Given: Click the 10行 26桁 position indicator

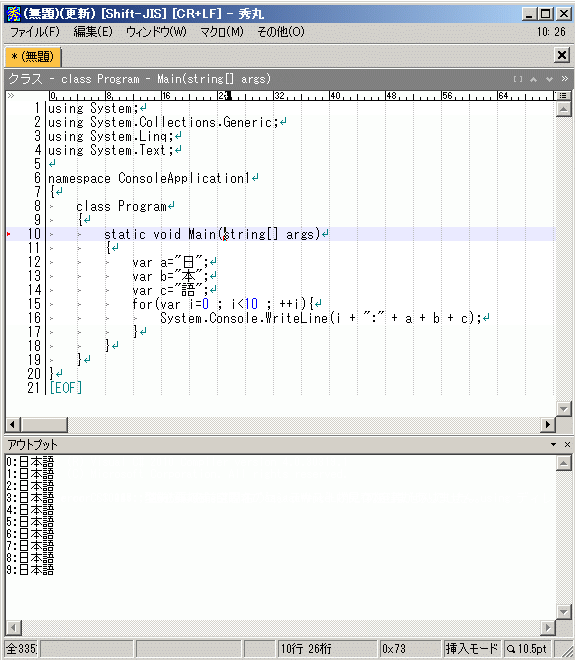Looking at the screenshot, I should tap(306, 649).
